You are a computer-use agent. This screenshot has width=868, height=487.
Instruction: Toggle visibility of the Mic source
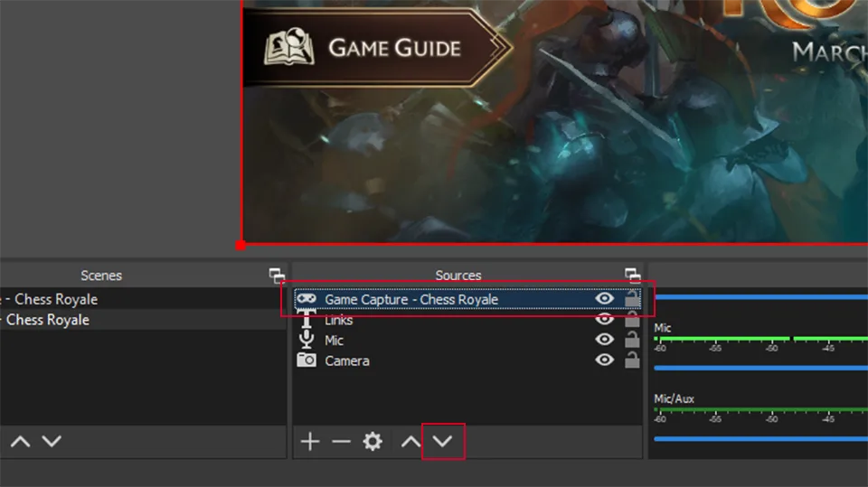coord(605,339)
